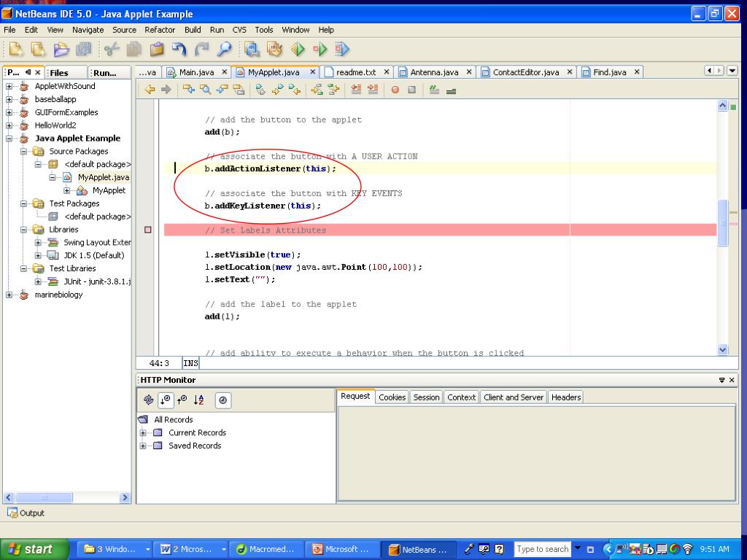Toggle INS insert mode indicator

point(190,363)
